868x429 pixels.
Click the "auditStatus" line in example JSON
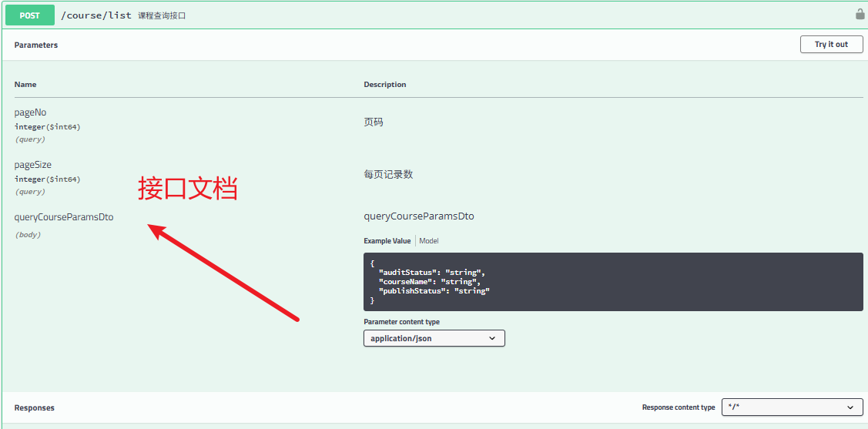coord(432,273)
